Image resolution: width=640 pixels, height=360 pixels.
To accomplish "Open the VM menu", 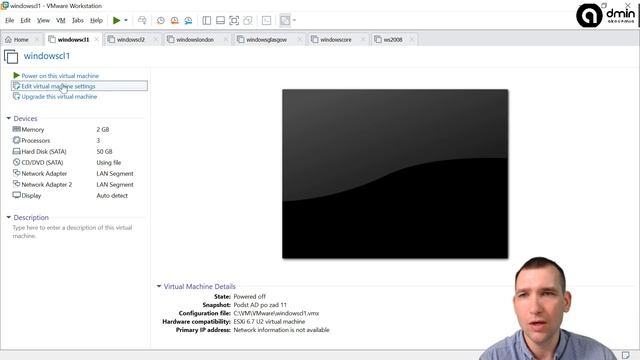I will point(60,20).
